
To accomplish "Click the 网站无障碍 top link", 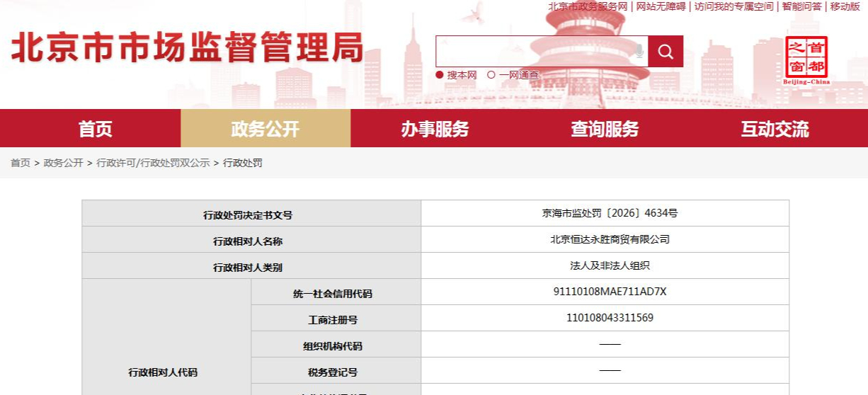I will pos(661,6).
